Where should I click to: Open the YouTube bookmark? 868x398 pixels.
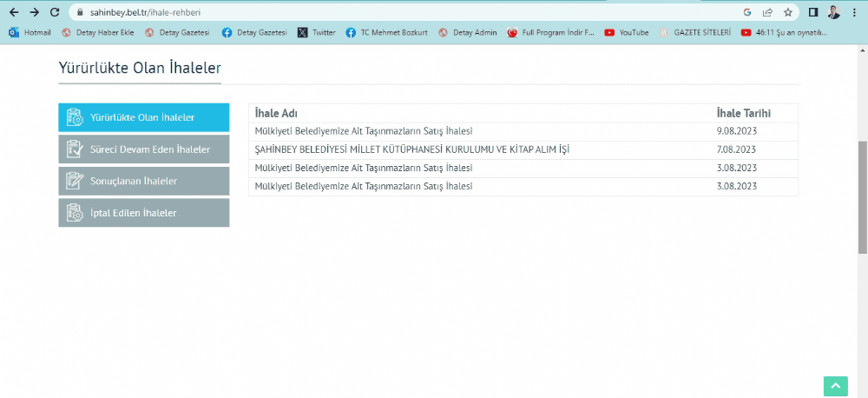[x=627, y=33]
